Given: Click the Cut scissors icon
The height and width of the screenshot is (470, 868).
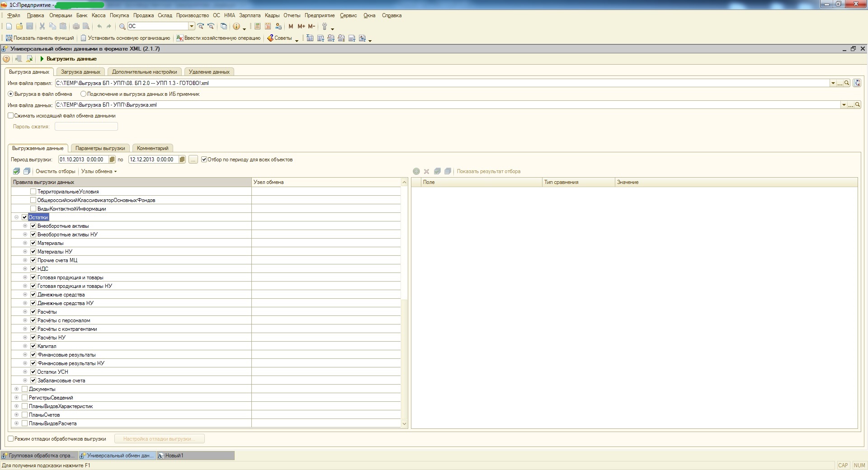Looking at the screenshot, I should pyautogui.click(x=42, y=26).
